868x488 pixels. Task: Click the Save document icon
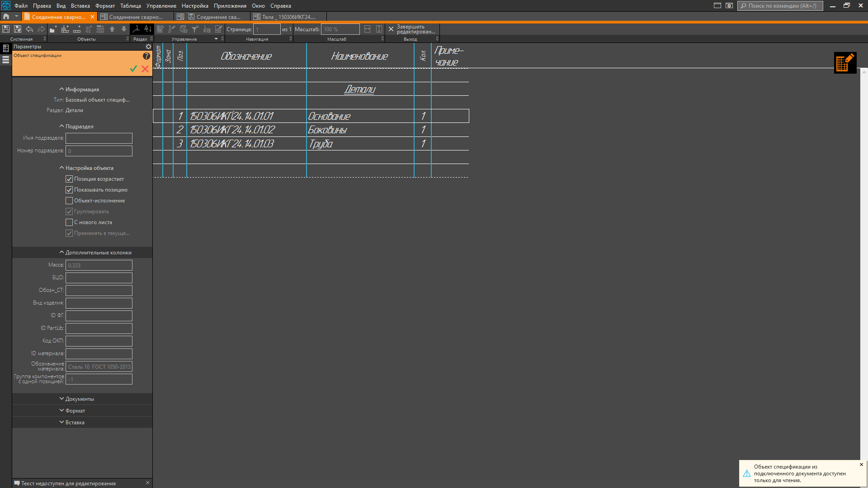[x=6, y=29]
